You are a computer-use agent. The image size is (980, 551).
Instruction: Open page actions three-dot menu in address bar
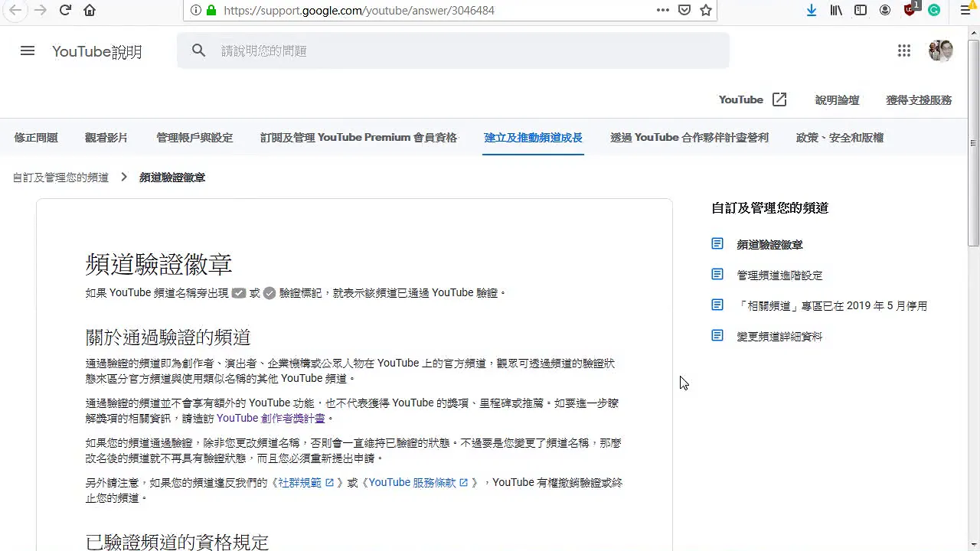coord(663,10)
